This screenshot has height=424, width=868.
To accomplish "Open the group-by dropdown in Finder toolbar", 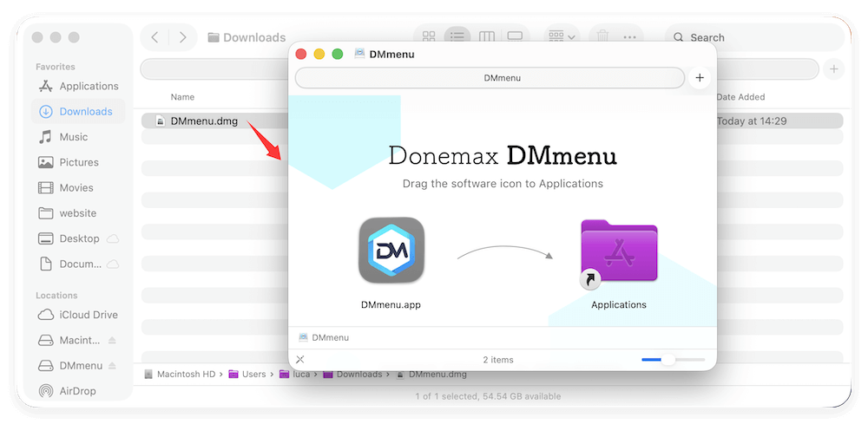I will 562,37.
